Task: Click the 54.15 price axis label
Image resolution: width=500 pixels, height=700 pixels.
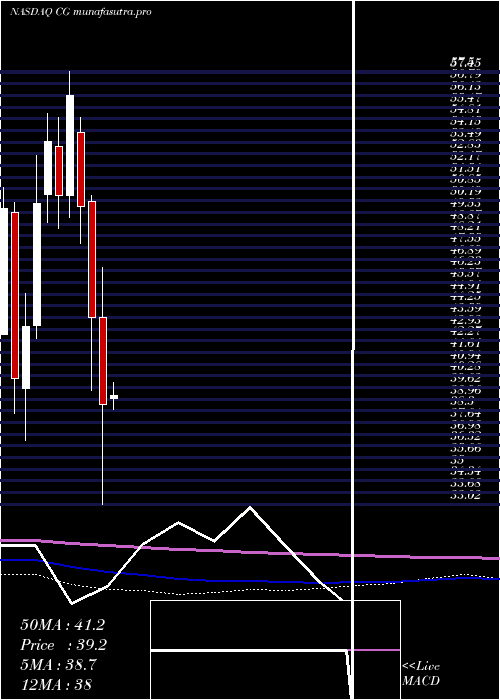Action: click(465, 121)
